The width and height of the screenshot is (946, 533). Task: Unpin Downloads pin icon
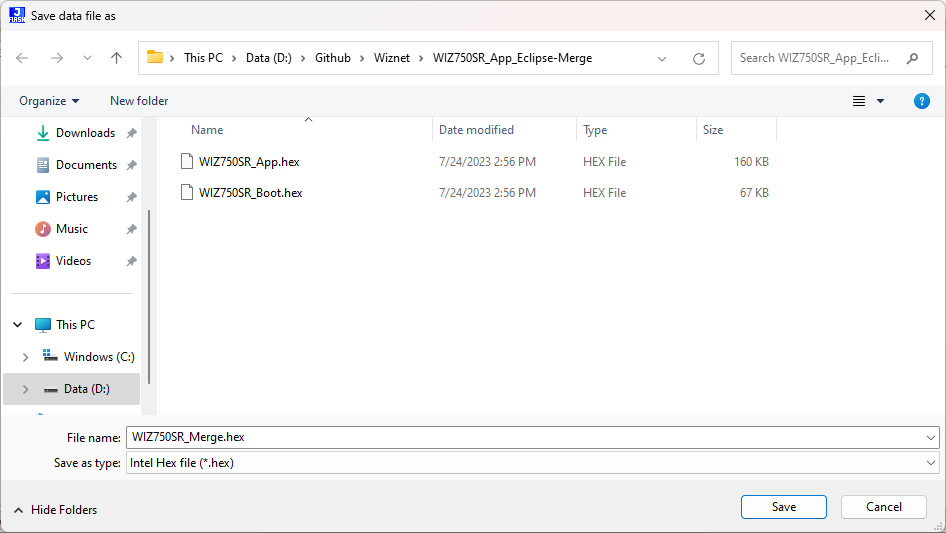pyautogui.click(x=131, y=133)
